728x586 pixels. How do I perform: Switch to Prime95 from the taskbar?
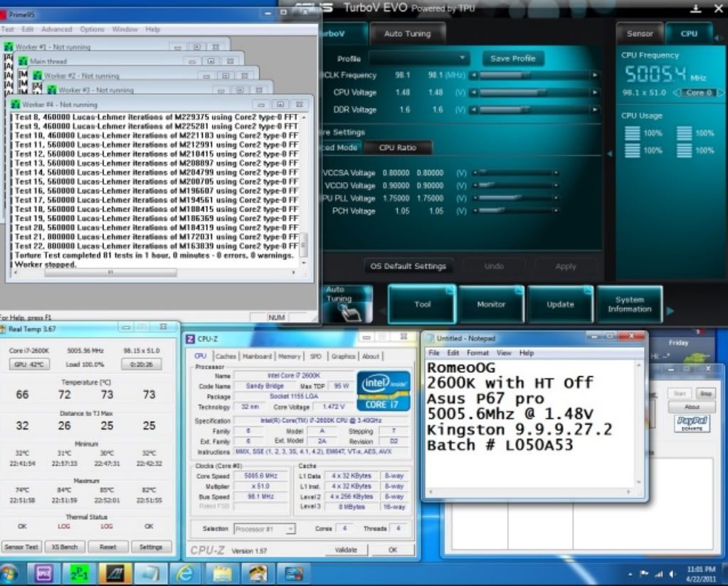80,575
